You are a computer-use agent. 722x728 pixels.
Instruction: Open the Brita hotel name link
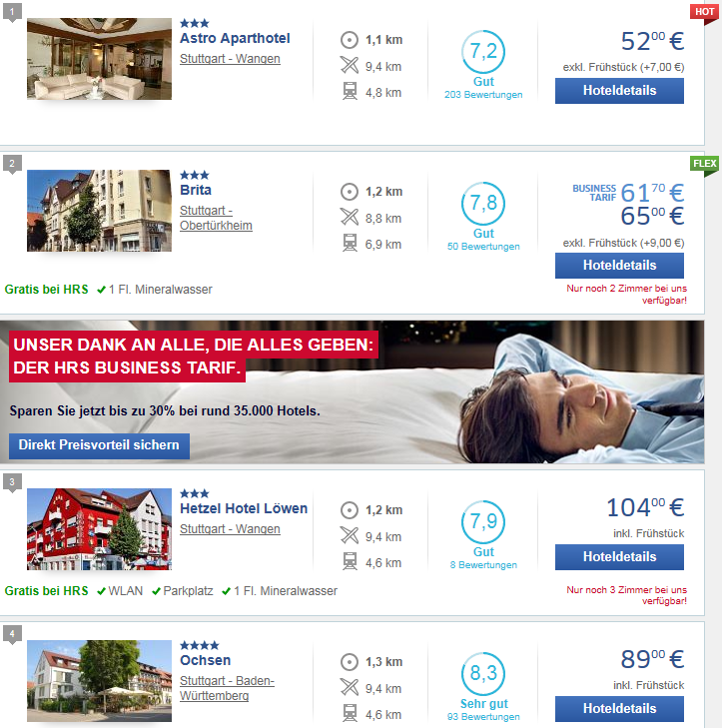pyautogui.click(x=196, y=190)
